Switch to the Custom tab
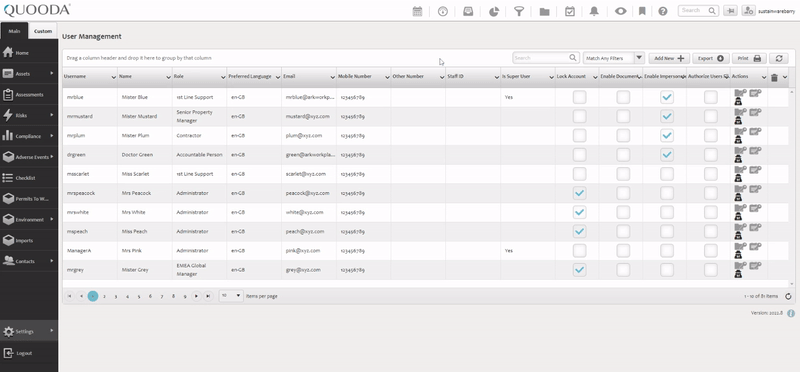Image resolution: width=800 pixels, height=372 pixels. [x=43, y=31]
